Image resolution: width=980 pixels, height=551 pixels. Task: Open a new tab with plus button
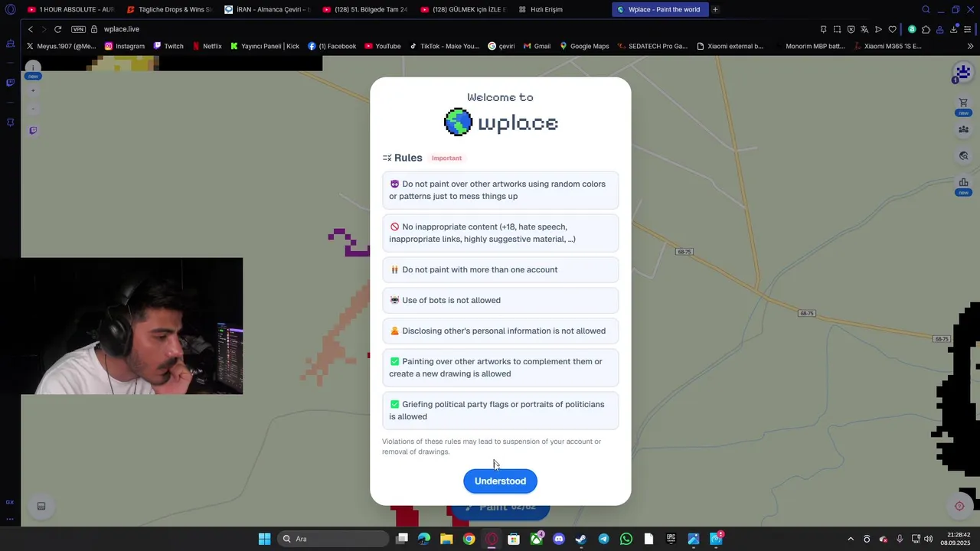715,9
